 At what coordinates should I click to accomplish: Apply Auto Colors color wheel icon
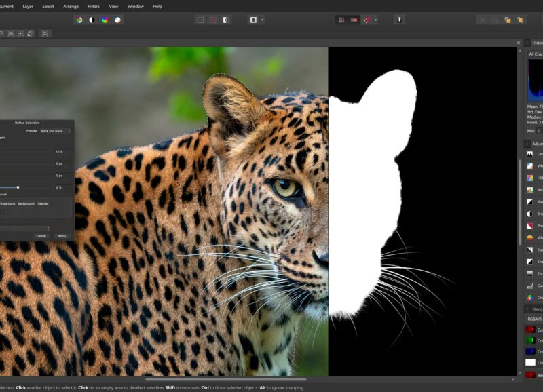pos(105,20)
